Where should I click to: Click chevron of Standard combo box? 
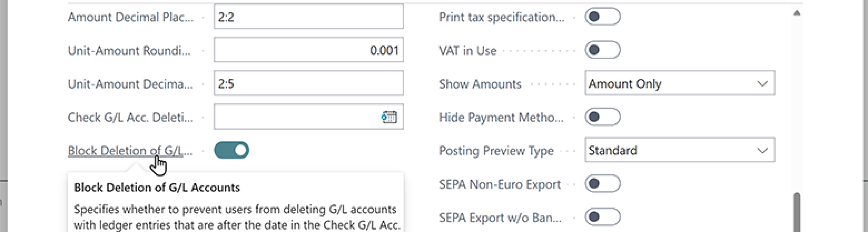click(x=762, y=150)
